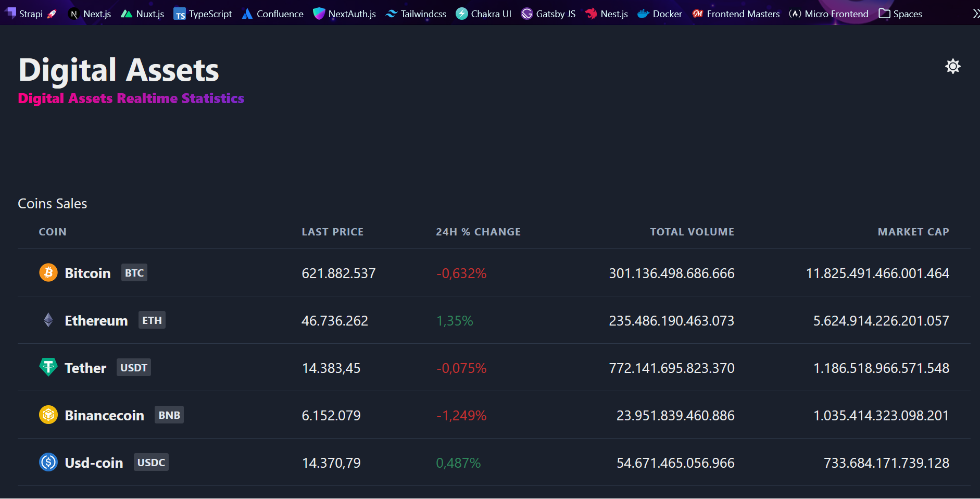Click the COIN column header
The width and height of the screenshot is (980, 499).
[53, 232]
